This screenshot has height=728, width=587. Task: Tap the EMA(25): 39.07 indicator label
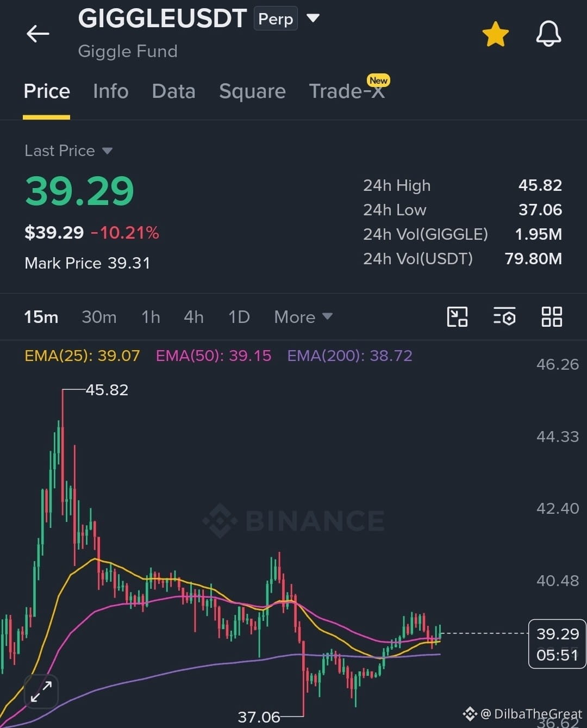[x=82, y=356]
